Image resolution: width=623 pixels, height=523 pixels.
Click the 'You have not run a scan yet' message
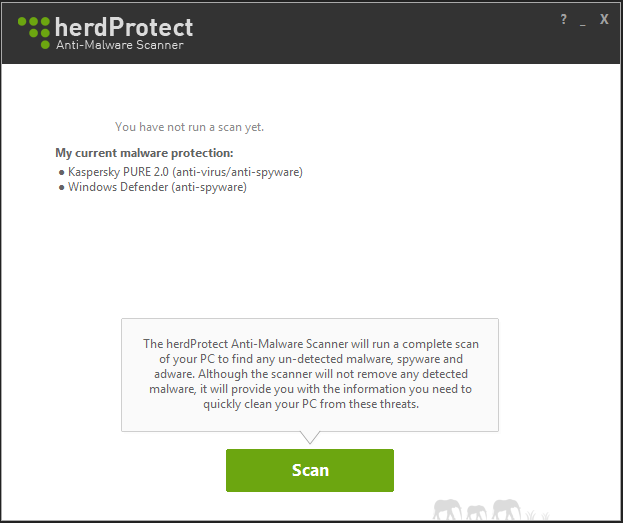(190, 127)
